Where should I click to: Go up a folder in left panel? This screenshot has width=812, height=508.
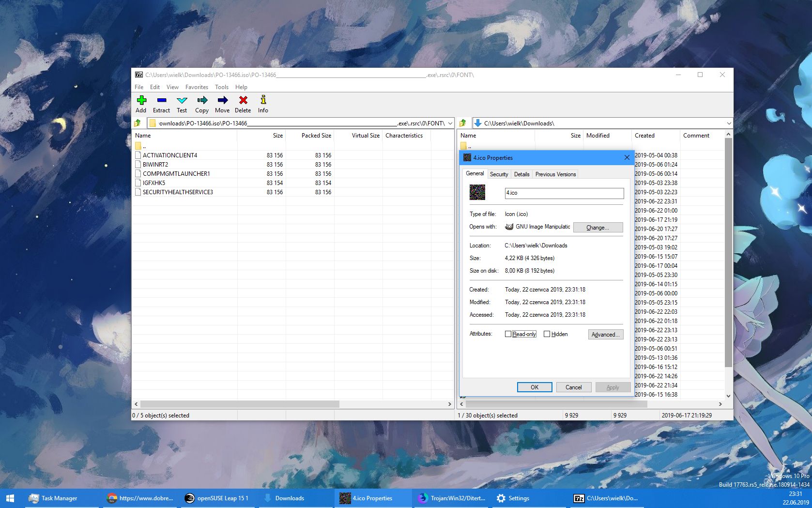[138, 123]
